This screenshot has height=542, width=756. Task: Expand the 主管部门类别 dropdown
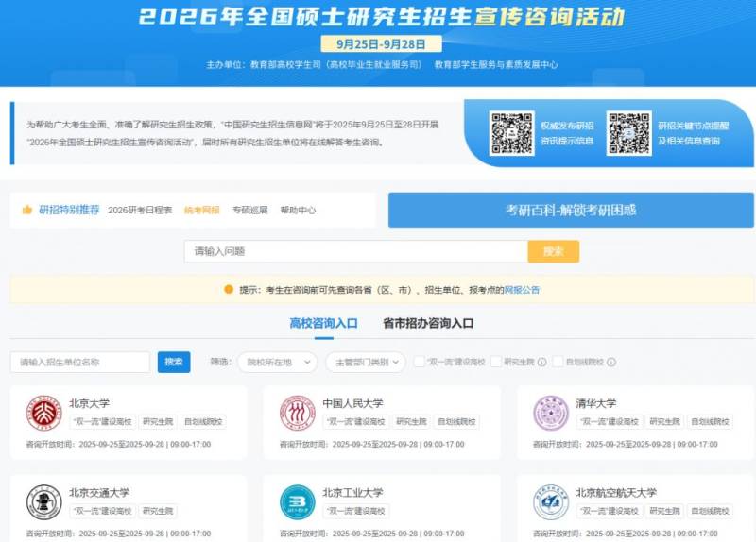pos(365,362)
